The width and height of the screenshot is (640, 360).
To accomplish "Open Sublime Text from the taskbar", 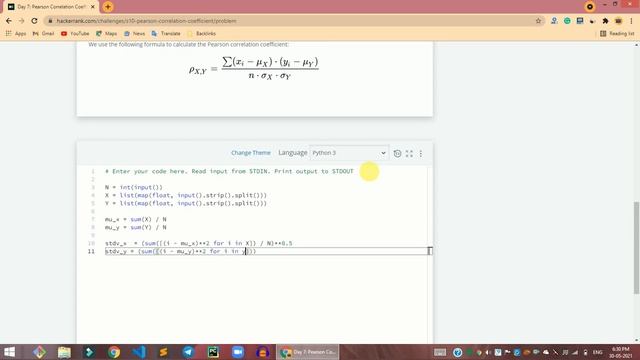I will point(164,352).
